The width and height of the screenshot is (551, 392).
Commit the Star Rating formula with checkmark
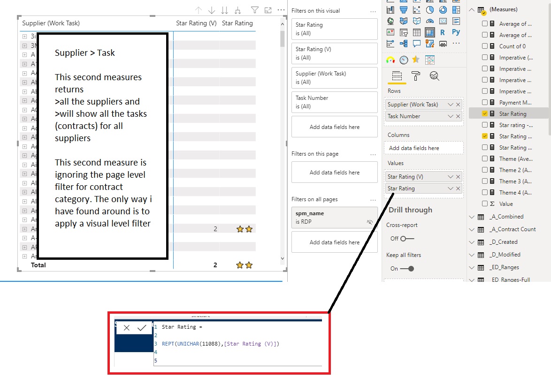pos(142,328)
